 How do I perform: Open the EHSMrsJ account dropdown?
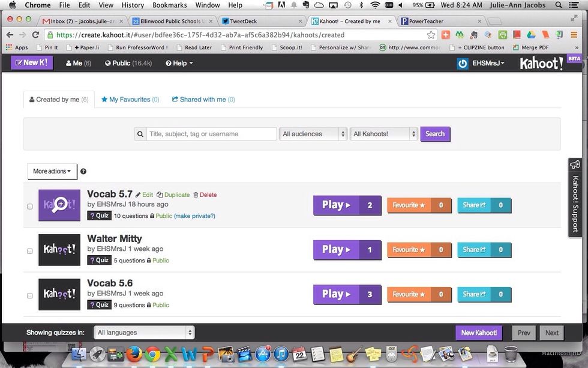coord(488,63)
